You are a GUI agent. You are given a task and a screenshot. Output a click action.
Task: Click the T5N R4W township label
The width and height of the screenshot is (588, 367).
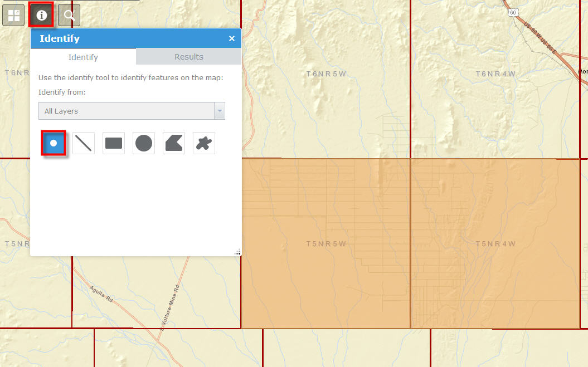click(495, 244)
